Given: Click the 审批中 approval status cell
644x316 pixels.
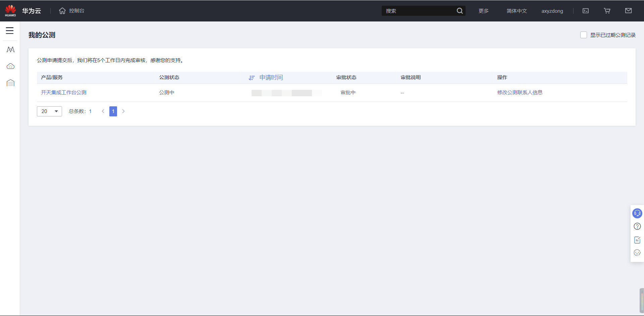Looking at the screenshot, I should [348, 92].
